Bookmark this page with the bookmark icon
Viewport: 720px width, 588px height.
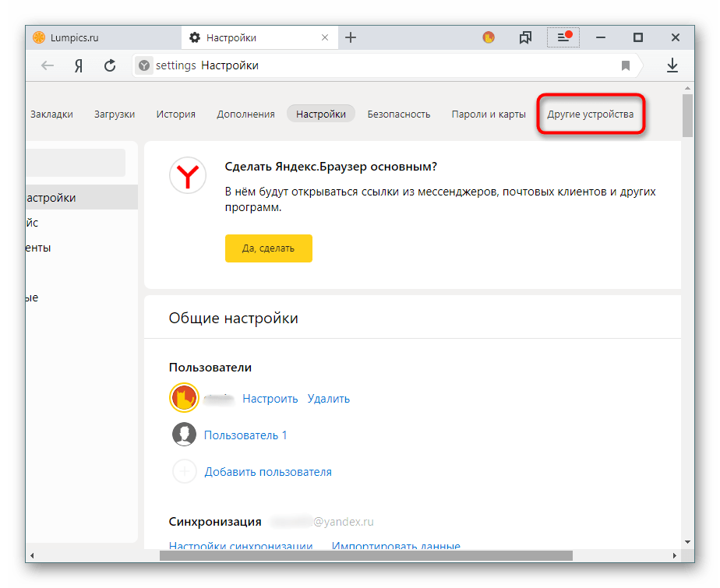click(626, 65)
